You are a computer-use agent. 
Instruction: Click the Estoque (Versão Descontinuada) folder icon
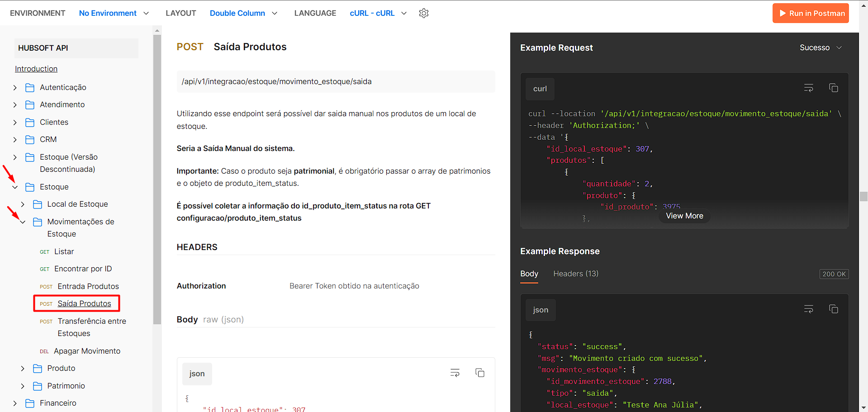point(30,157)
